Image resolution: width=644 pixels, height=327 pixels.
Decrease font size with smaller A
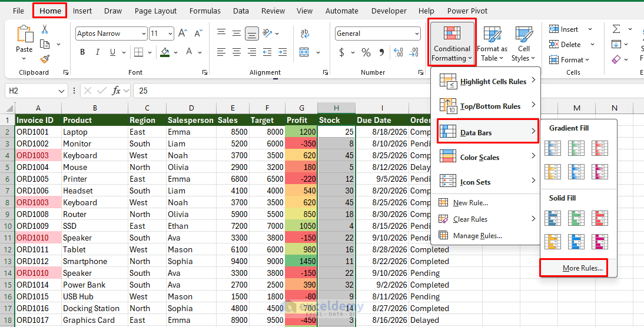[x=198, y=34]
